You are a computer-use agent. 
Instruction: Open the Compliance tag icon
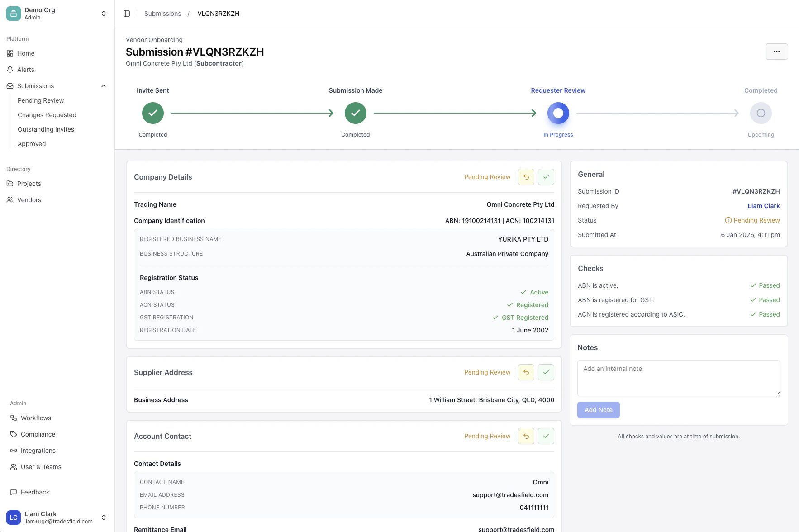[13, 434]
